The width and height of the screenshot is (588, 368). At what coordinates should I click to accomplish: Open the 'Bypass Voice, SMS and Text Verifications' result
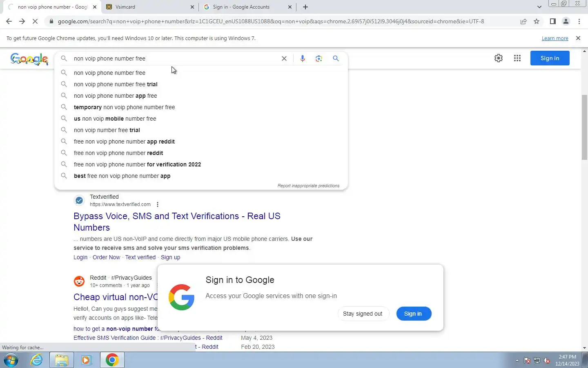(x=177, y=222)
